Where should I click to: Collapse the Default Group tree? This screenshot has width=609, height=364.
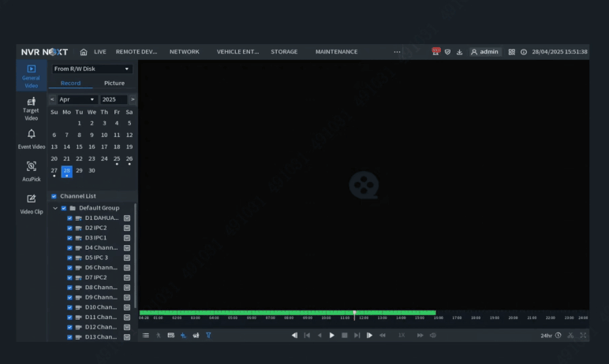point(54,208)
